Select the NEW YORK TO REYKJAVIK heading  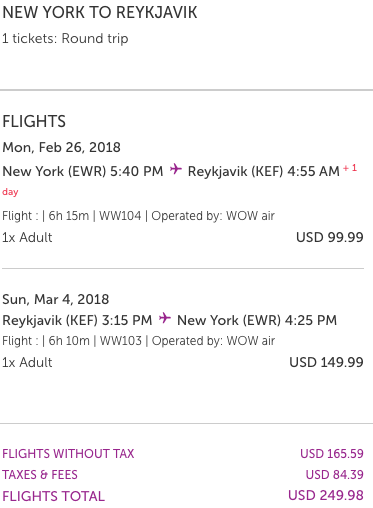tap(100, 13)
